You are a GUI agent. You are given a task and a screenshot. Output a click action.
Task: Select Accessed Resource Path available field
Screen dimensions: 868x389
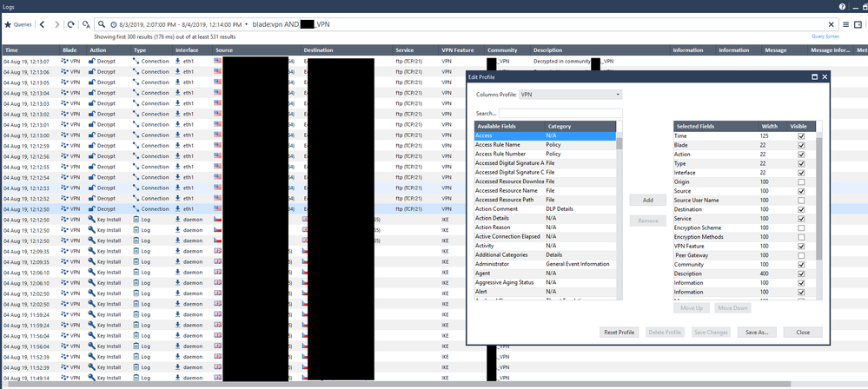point(546,200)
